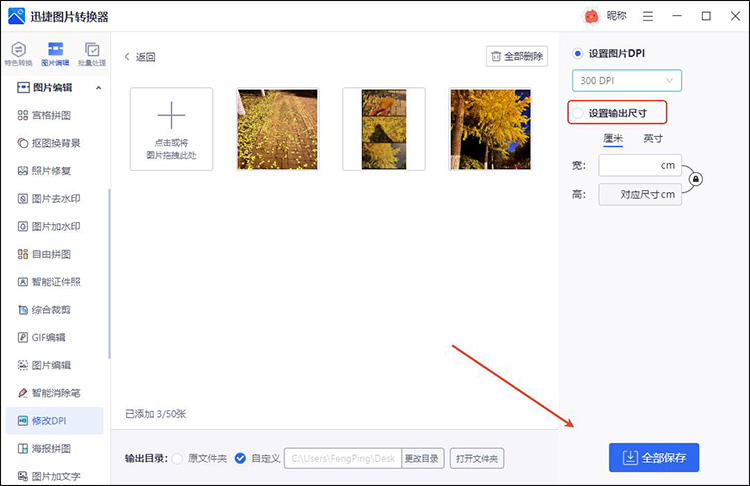This screenshot has height=486, width=750.
Task: Click the 修改DPI icon
Action: point(22,420)
